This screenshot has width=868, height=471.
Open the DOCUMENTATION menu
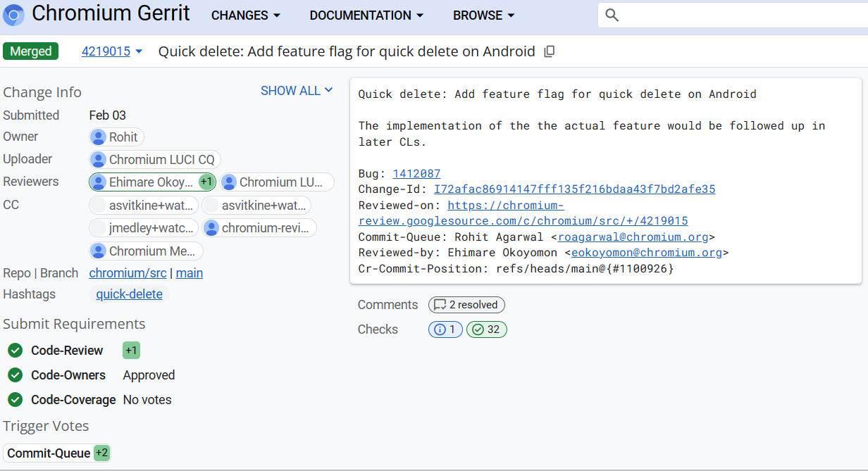click(366, 15)
